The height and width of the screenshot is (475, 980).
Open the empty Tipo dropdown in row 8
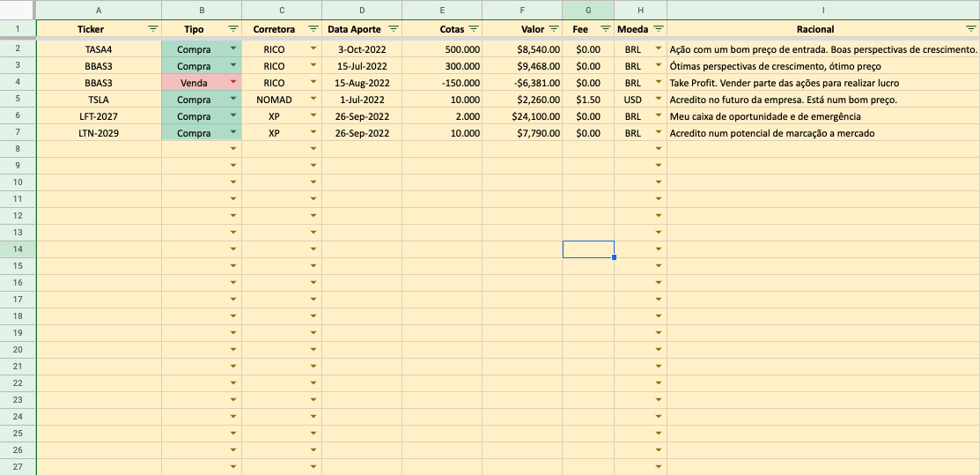[233, 149]
